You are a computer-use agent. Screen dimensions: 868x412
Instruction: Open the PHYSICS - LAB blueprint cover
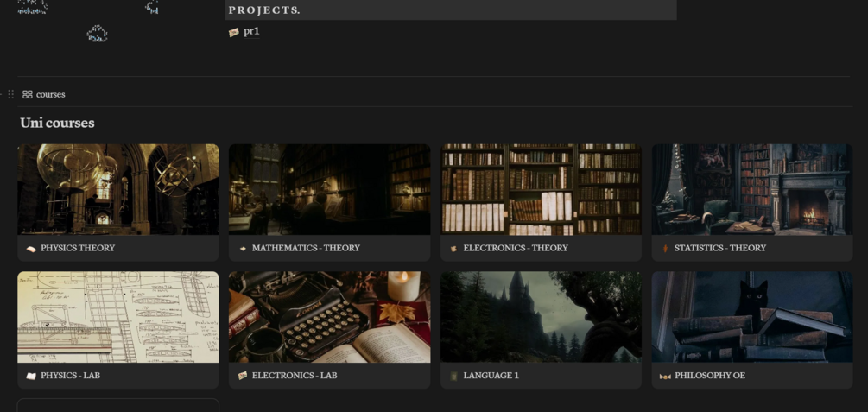tap(118, 317)
